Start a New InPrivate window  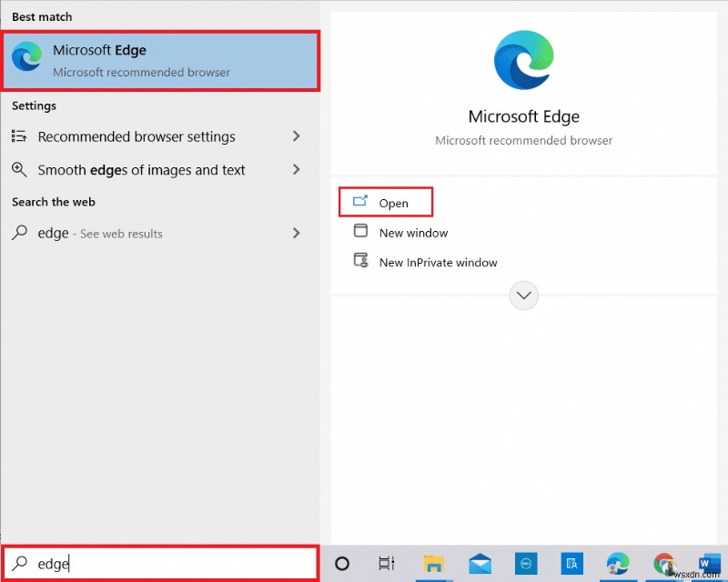[x=425, y=262]
